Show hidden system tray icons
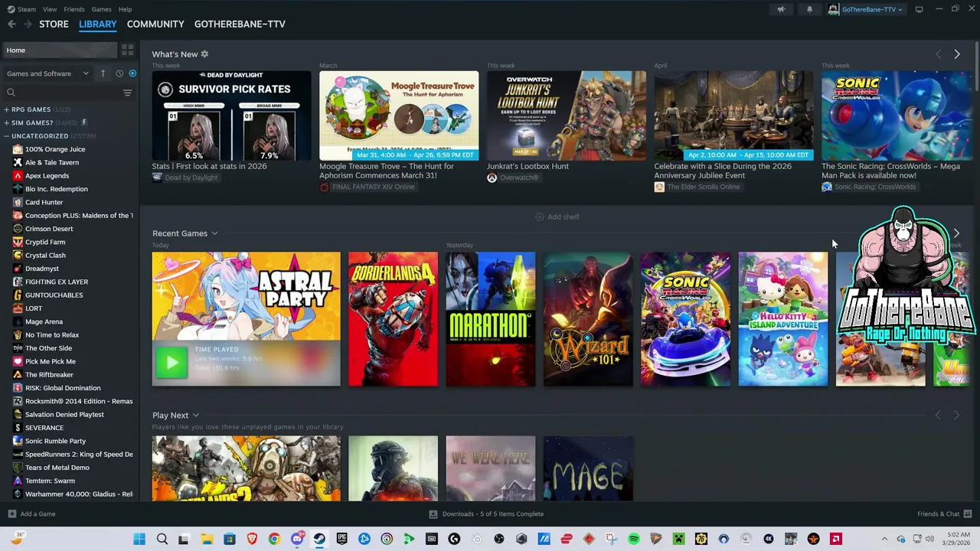 884,539
